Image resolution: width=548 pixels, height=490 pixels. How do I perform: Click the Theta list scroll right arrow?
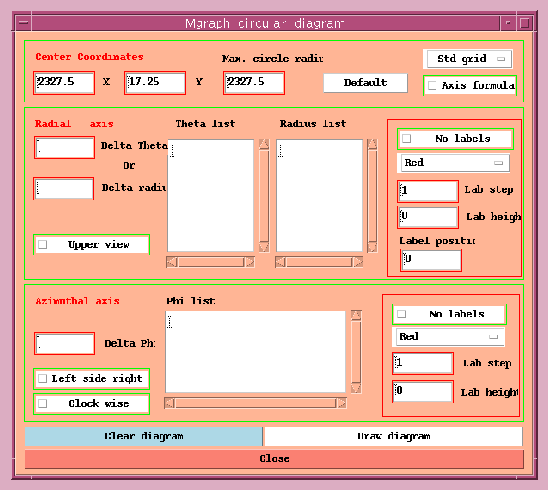[x=250, y=262]
